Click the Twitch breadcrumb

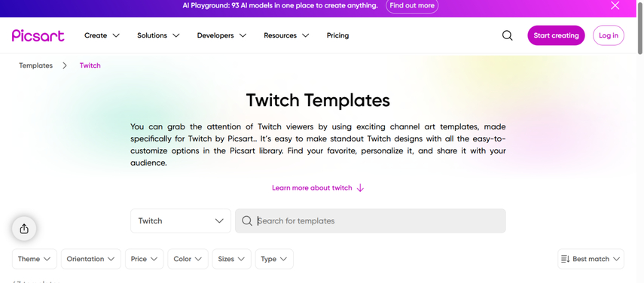90,65
